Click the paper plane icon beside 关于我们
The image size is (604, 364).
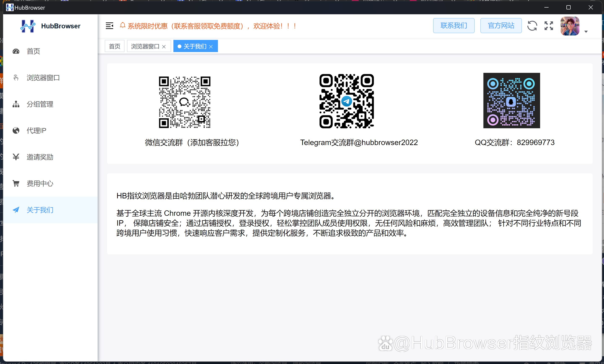(x=16, y=210)
